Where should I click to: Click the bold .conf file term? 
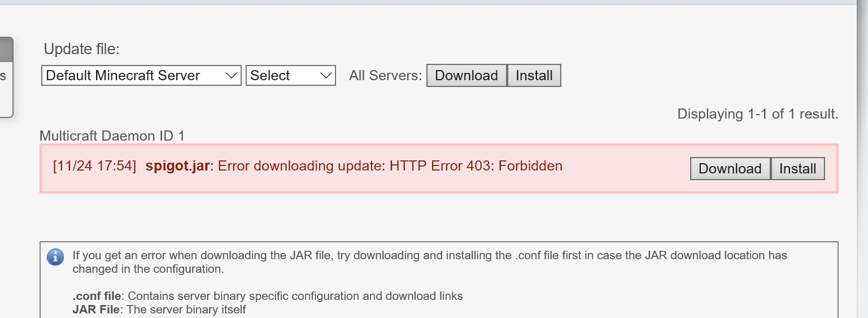[x=97, y=296]
